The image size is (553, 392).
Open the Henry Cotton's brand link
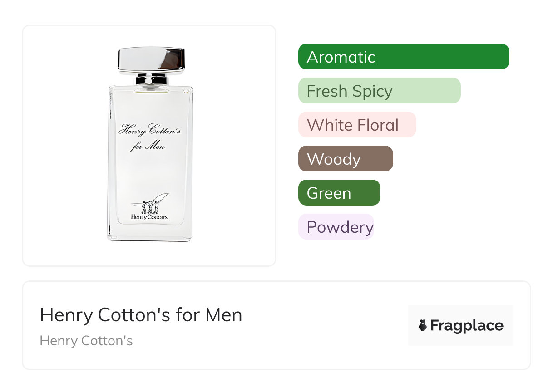(86, 341)
